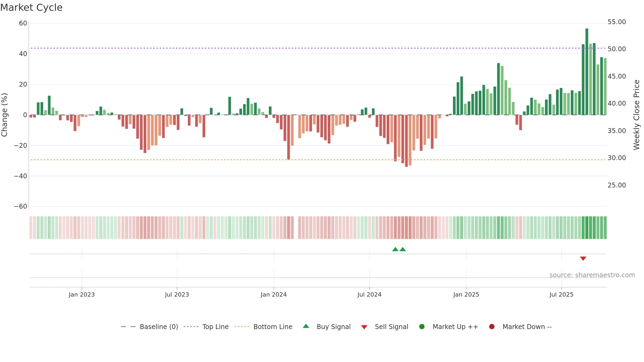Select the second buy signal marker in 2024
This screenshot has width=644, height=362.
coord(403,249)
